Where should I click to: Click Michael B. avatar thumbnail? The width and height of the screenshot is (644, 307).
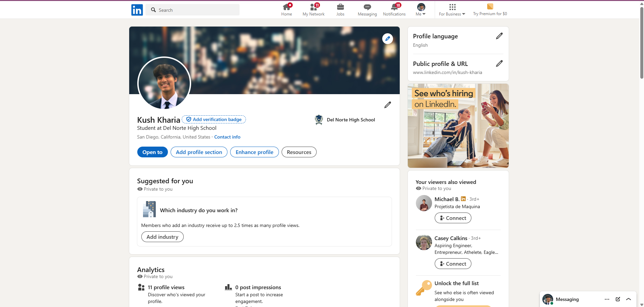coord(424,203)
